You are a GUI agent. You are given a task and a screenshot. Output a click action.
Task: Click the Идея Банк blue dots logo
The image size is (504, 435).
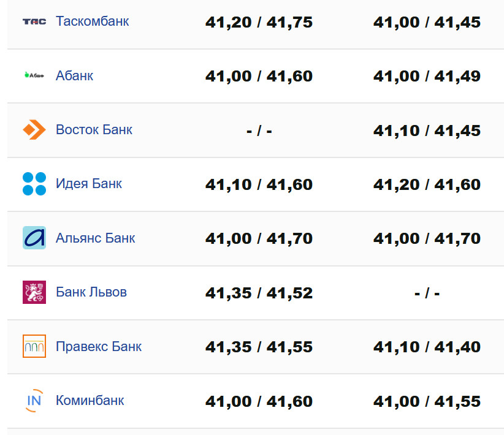point(34,184)
